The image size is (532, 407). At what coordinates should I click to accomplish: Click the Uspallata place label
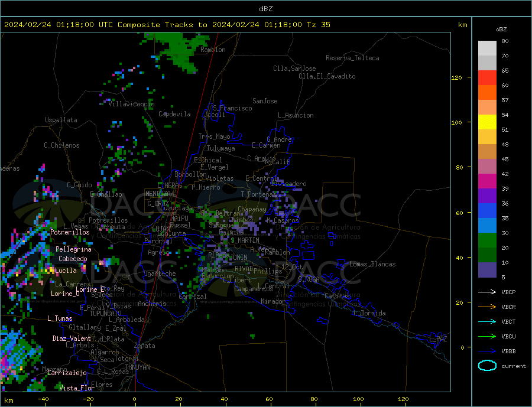[x=61, y=120]
